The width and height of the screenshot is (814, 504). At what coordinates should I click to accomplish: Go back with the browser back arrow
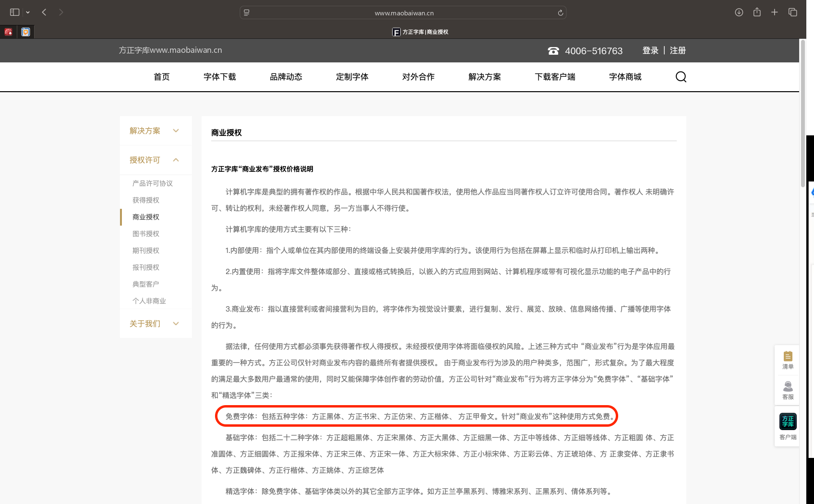click(44, 12)
